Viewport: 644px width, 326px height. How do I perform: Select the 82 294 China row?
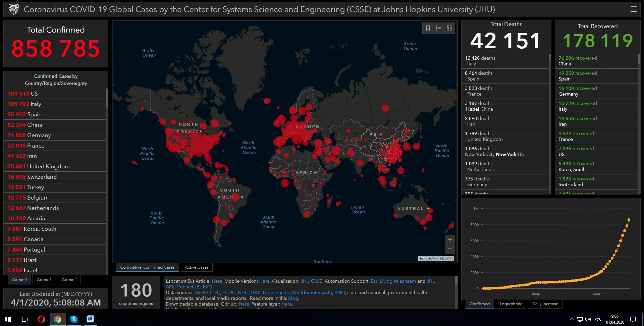pos(55,125)
